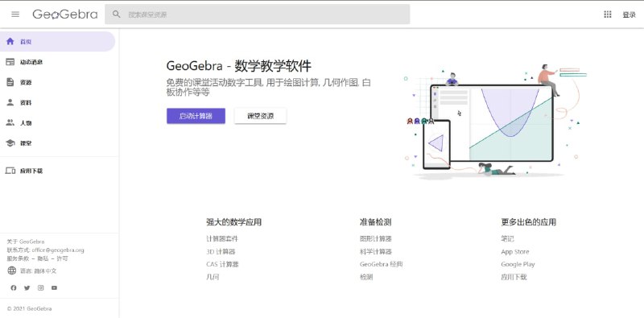Image resolution: width=644 pixels, height=318 pixels.
Task: Open the Google Play link
Action: tap(518, 265)
